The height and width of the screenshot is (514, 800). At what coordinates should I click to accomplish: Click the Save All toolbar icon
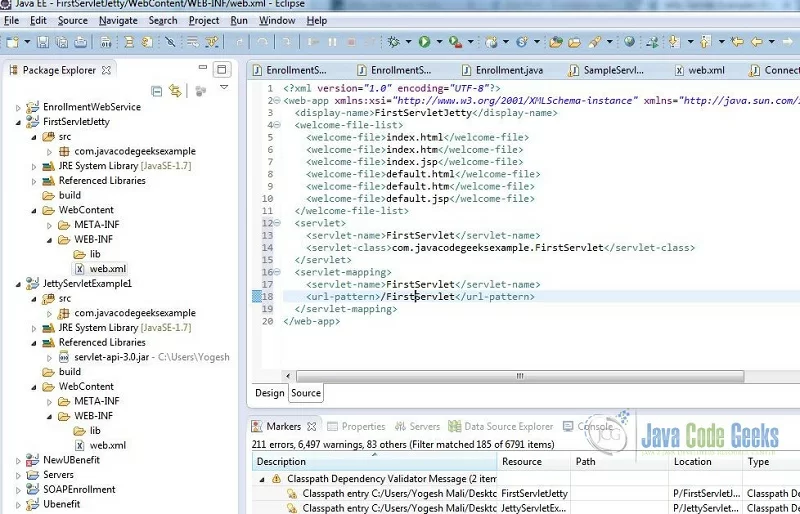[x=62, y=42]
